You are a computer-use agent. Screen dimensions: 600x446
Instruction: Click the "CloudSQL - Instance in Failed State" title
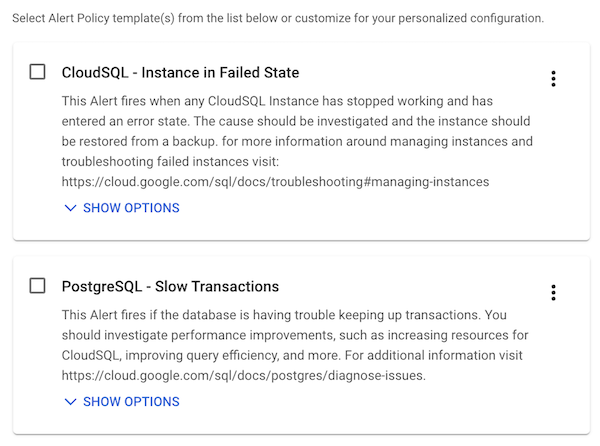click(x=180, y=72)
